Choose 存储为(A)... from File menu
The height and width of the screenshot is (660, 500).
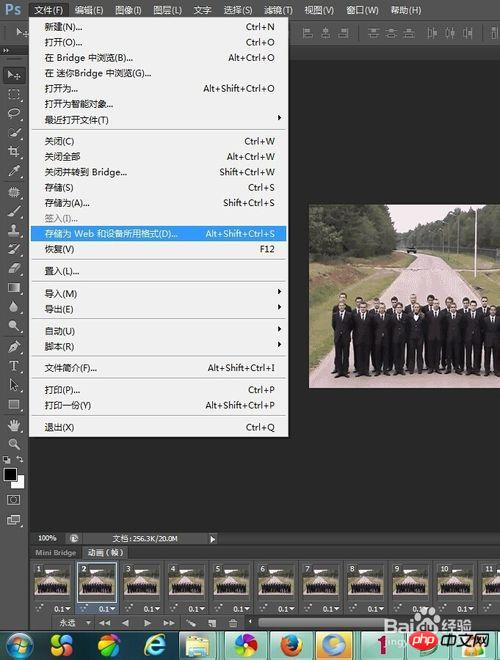159,203
